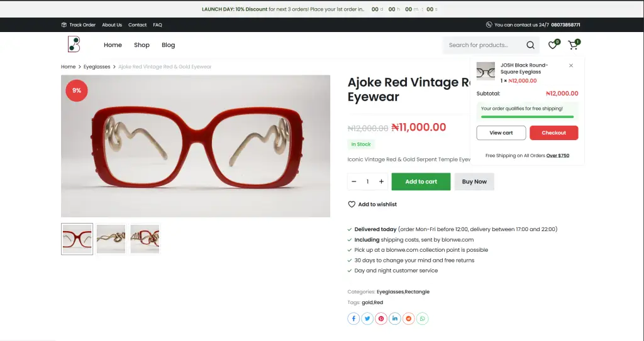Viewport: 644px width, 341px height.
Task: Decrease quantity with minus button
Action: click(354, 181)
